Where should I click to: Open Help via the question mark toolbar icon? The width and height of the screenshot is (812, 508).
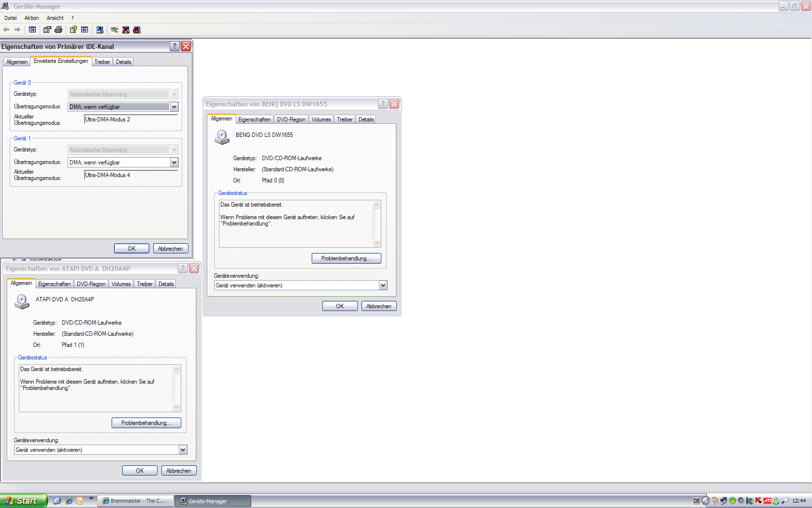[73, 30]
